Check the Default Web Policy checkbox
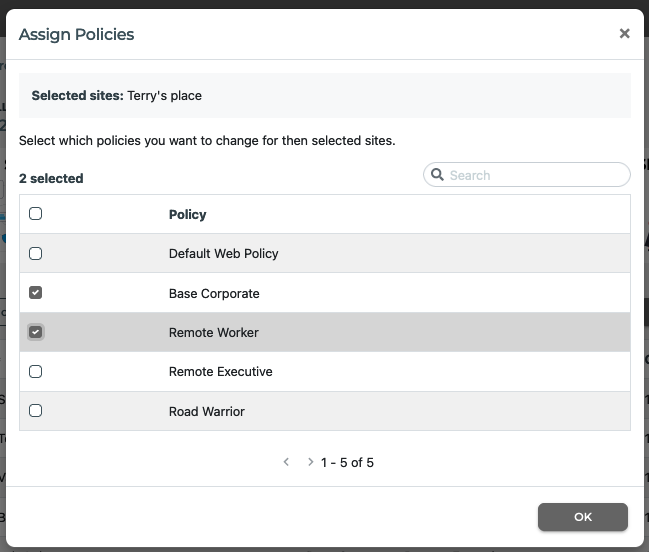649x552 pixels. point(36,253)
